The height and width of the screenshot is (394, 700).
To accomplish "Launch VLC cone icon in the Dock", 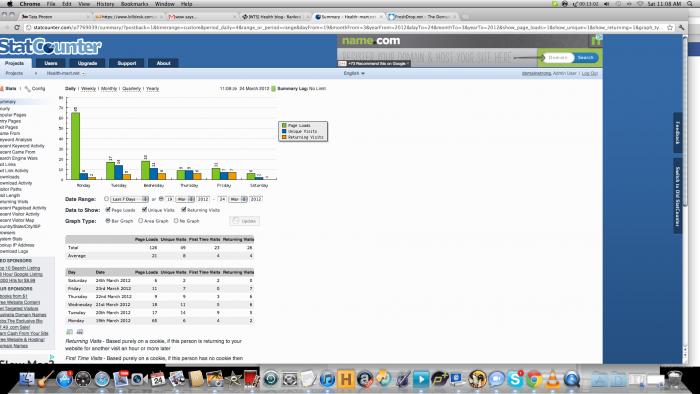I will point(553,379).
